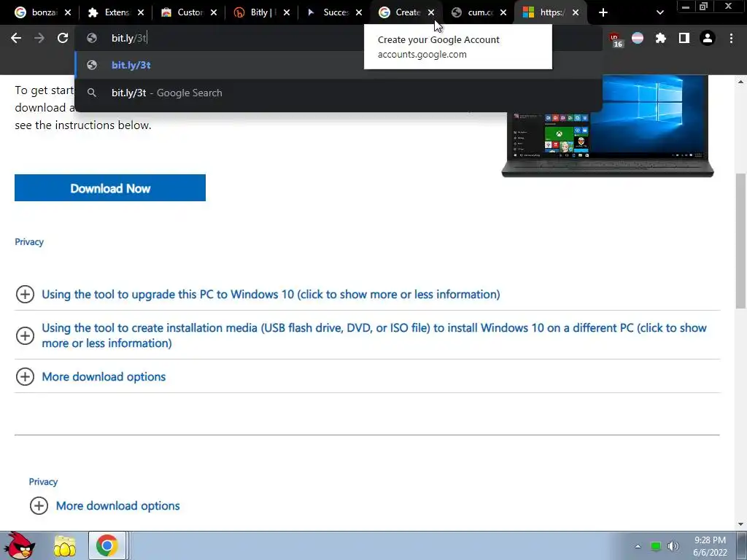
Task: Click the scrollbar down arrow
Action: pyautogui.click(x=741, y=524)
